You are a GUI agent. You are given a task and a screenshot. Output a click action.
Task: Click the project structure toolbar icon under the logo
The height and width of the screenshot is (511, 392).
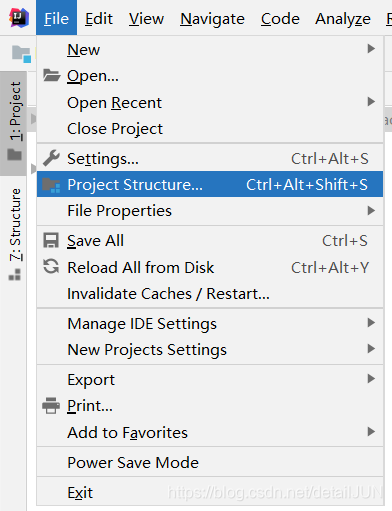pyautogui.click(x=22, y=54)
